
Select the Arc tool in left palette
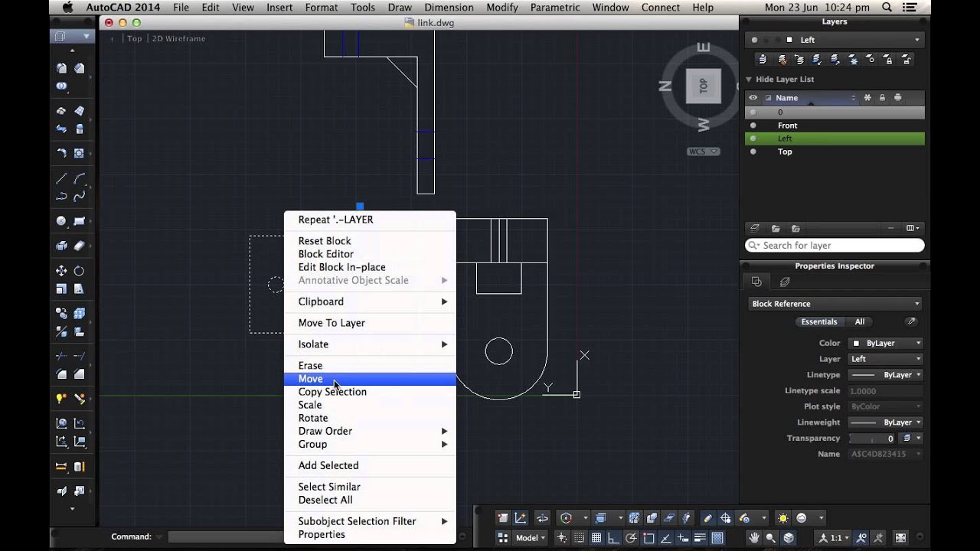(x=80, y=179)
